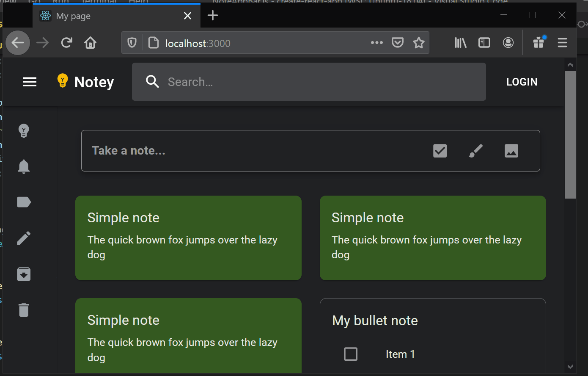Click the lightbulb Notes sidebar icon
This screenshot has width=588, height=376.
[x=24, y=131]
